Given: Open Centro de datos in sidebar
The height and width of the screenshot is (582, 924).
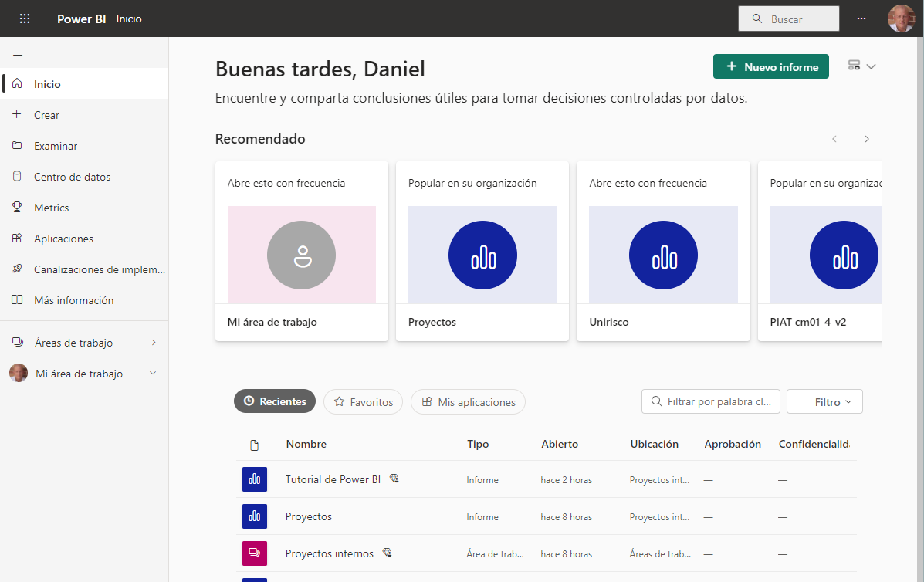Looking at the screenshot, I should (72, 177).
